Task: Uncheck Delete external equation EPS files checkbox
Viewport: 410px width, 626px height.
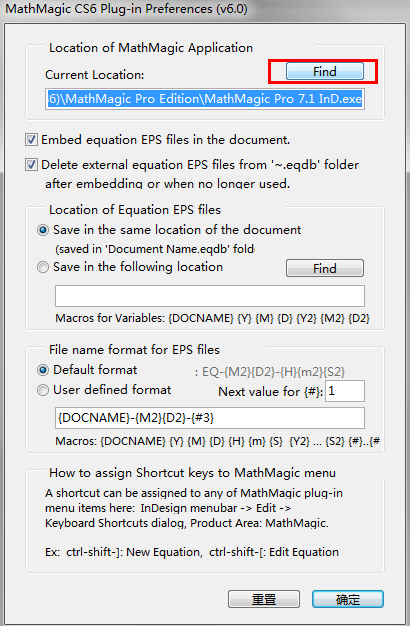Action: (31, 164)
